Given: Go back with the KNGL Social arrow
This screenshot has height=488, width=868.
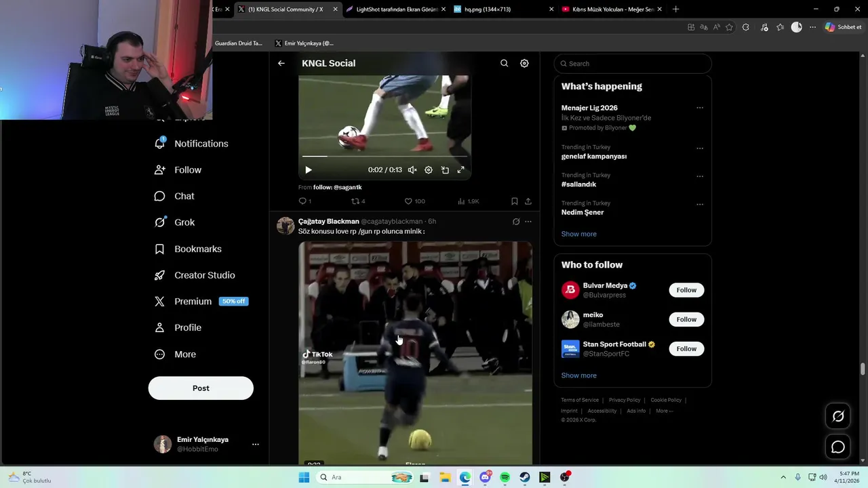Looking at the screenshot, I should tap(281, 63).
